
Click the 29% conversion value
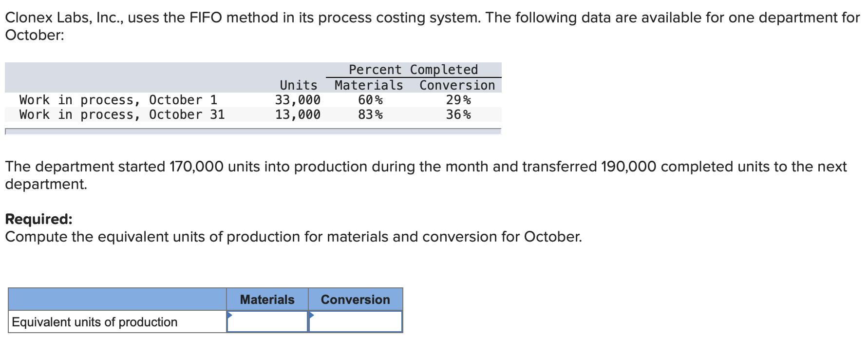[458, 100]
